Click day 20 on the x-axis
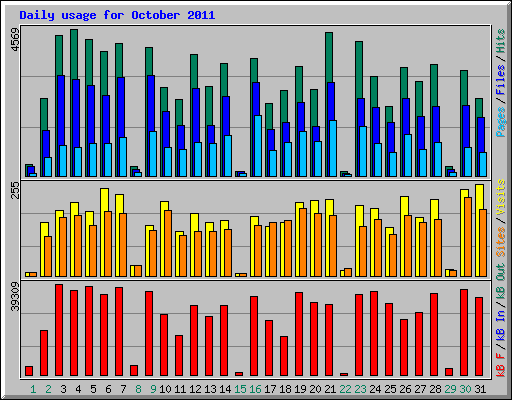This screenshot has height=400, width=512. [x=315, y=389]
